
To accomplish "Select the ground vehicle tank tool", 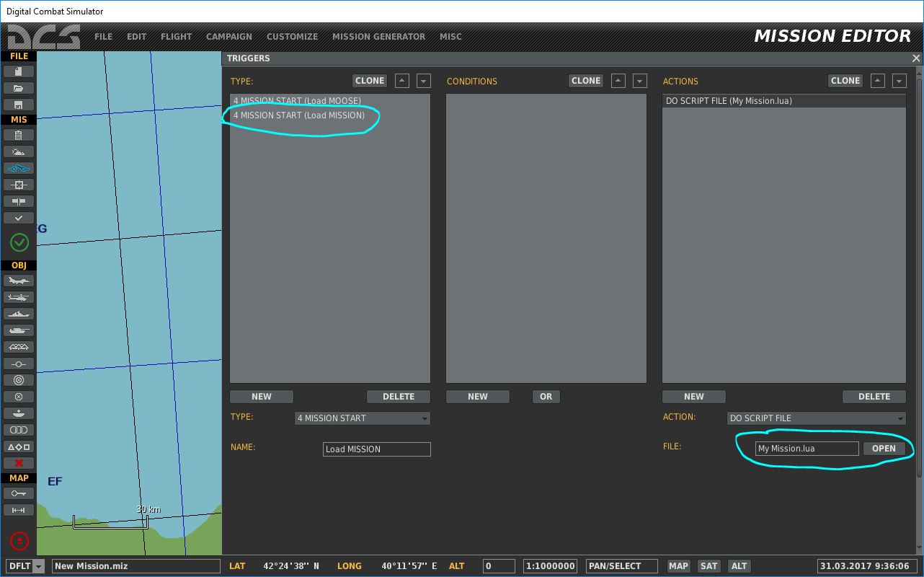I will (x=19, y=330).
